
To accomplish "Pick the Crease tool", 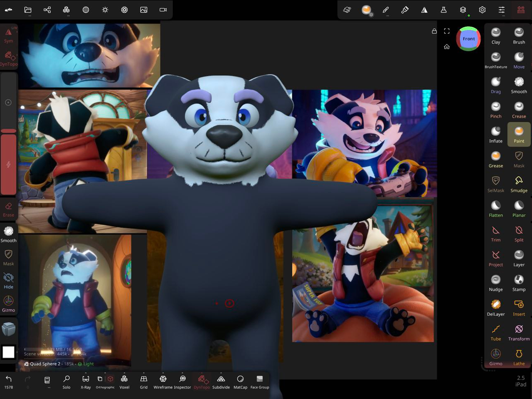I will [x=519, y=110].
